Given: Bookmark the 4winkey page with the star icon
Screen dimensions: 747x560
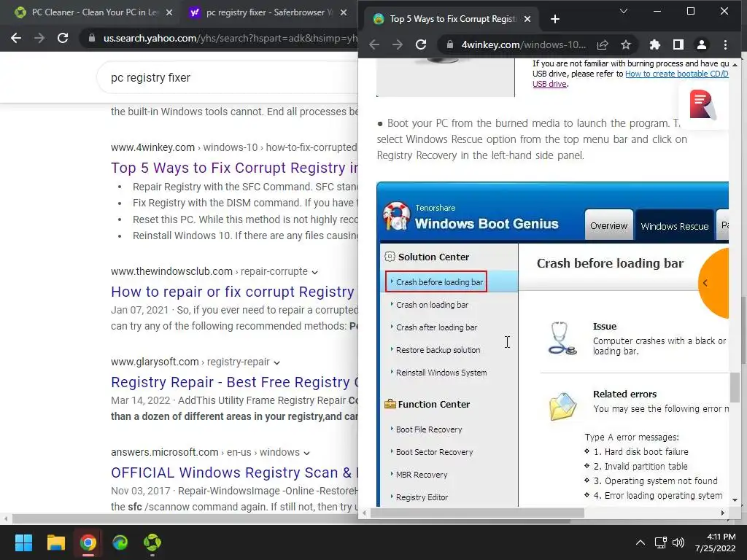Looking at the screenshot, I should pyautogui.click(x=626, y=44).
